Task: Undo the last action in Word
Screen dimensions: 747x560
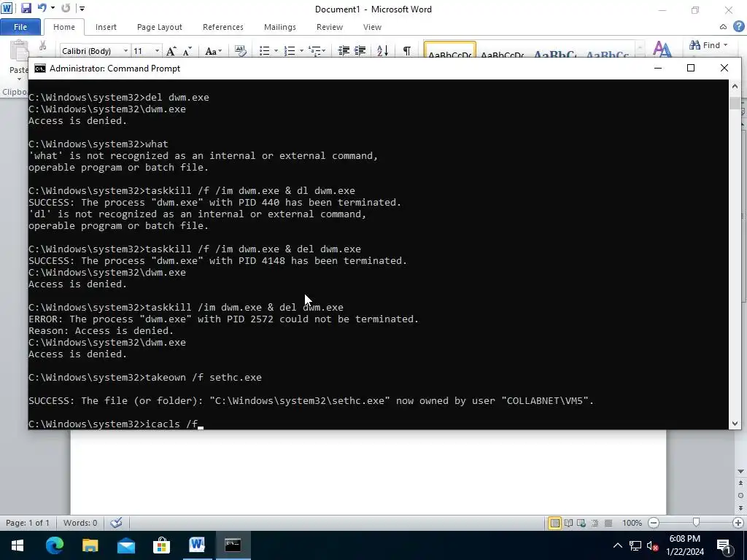Action: [42, 8]
